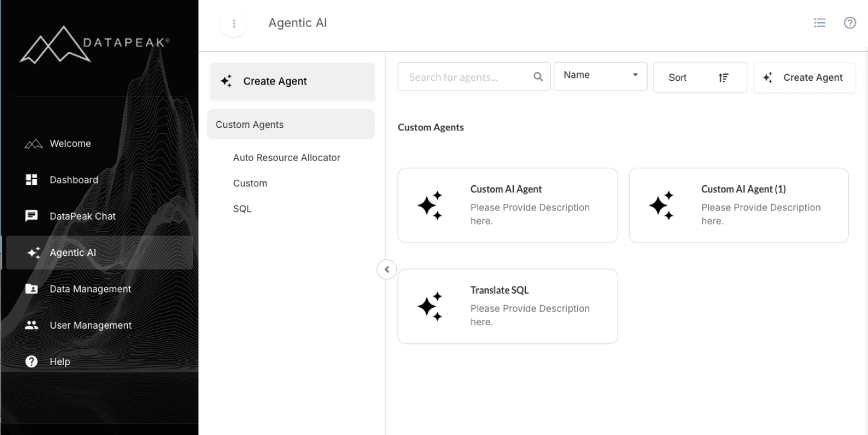This screenshot has height=435, width=868.
Task: Select the Auto Resource Allocator agent link
Action: 287,157
